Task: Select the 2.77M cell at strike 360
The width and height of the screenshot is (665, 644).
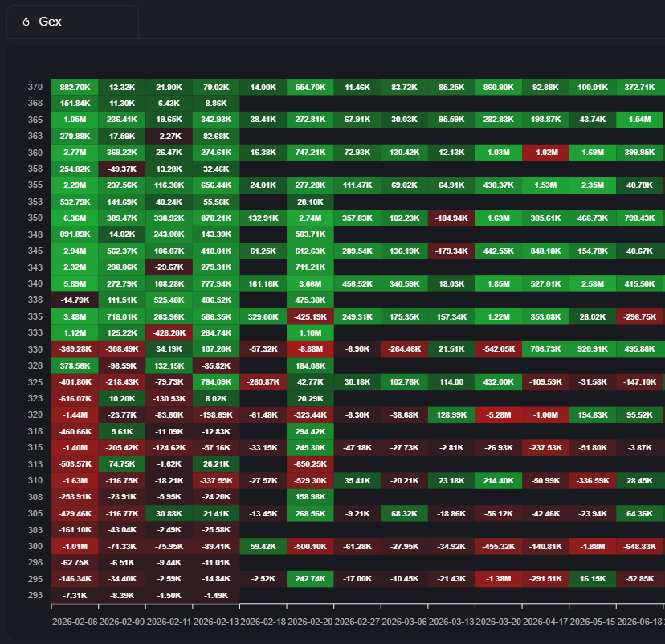Action: click(x=75, y=153)
